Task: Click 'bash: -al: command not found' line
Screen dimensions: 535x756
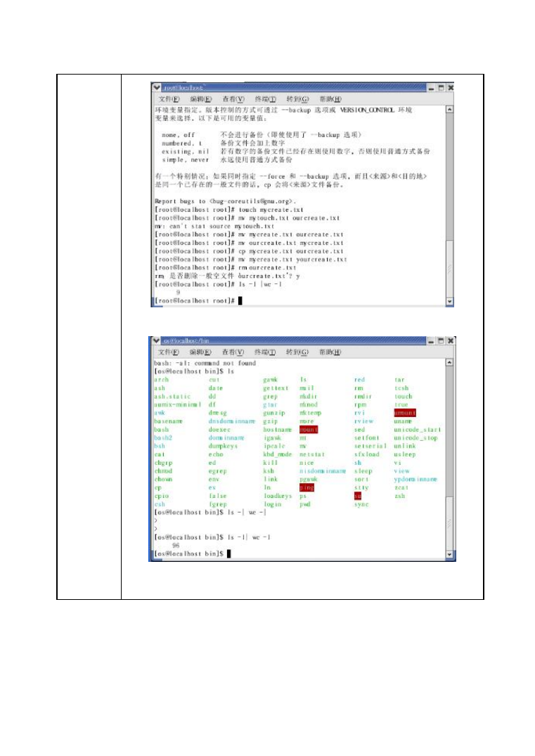Action: [x=205, y=363]
